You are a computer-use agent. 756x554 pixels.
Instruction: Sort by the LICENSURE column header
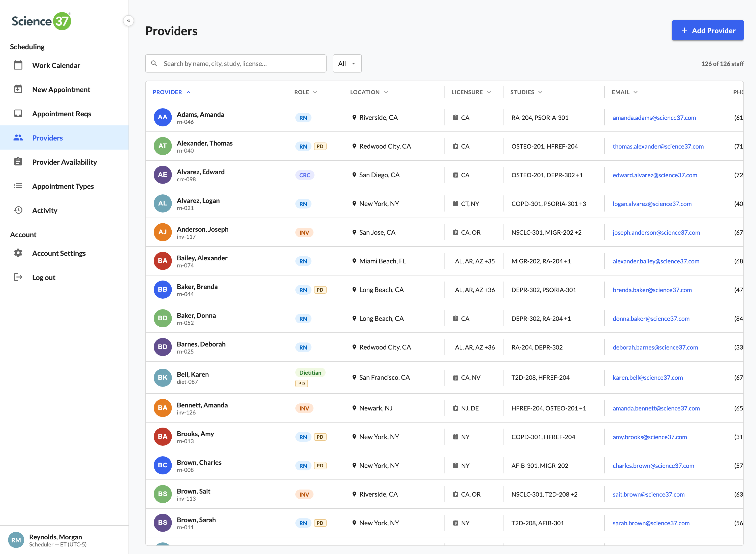coord(471,92)
